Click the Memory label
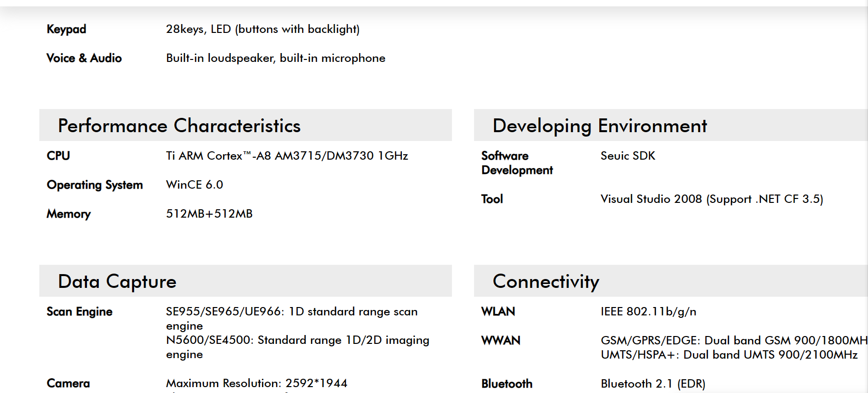The image size is (868, 393). (x=69, y=214)
